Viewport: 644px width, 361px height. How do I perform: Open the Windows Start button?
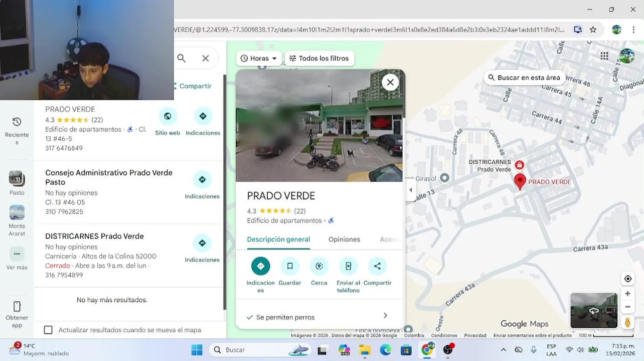click(x=197, y=350)
